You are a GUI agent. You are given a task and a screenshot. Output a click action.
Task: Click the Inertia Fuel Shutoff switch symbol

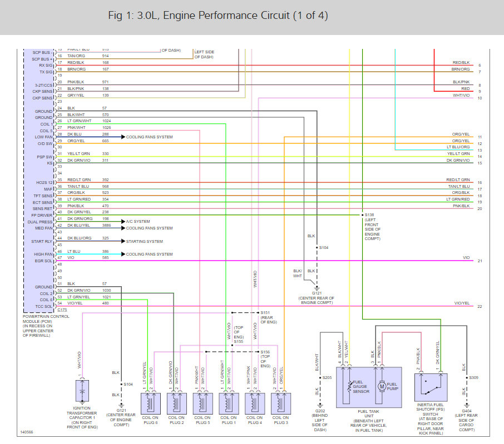tap(431, 387)
